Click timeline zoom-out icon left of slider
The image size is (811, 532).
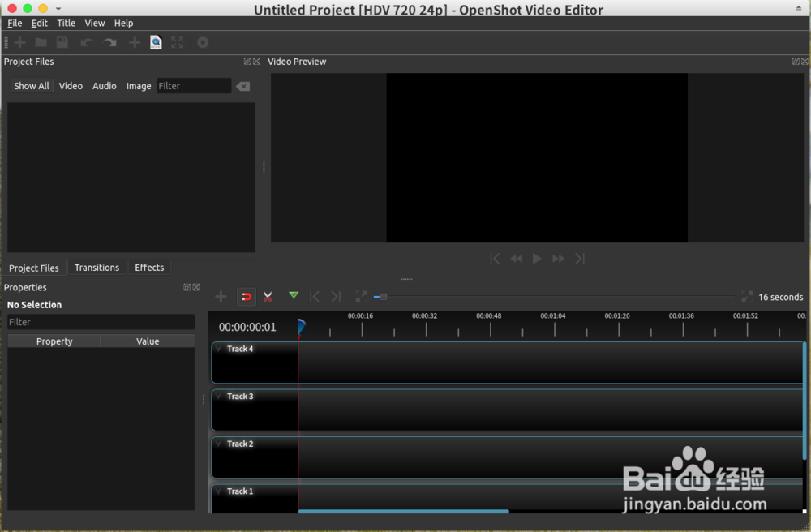coord(361,297)
